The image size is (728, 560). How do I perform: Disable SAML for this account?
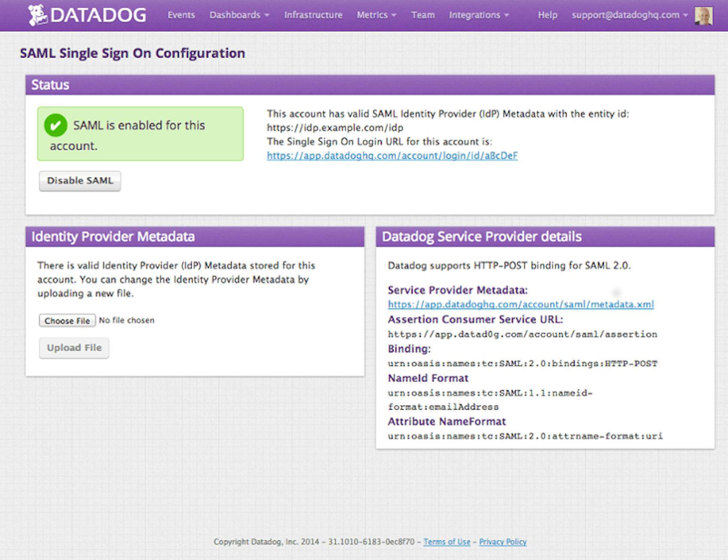click(80, 181)
